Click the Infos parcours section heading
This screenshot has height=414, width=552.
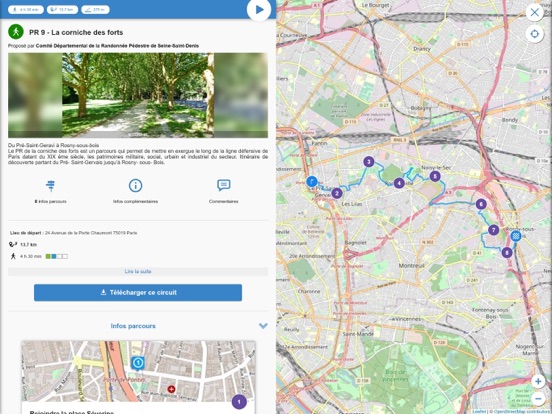pos(133,326)
